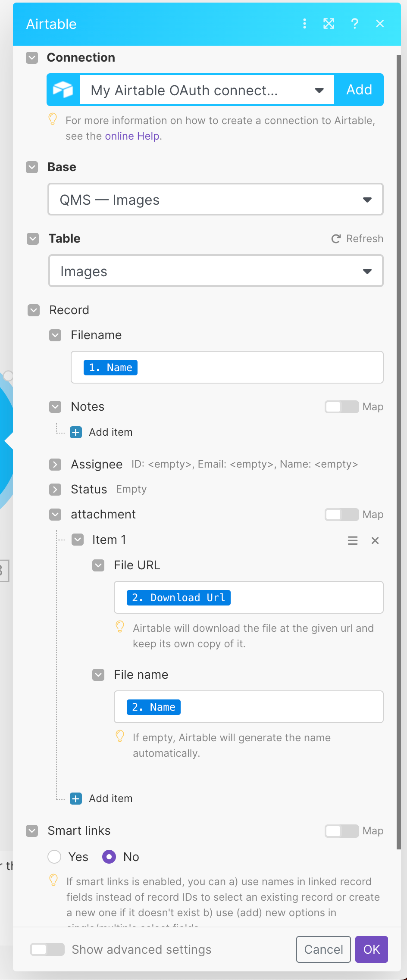Image resolution: width=407 pixels, height=980 pixels.
Task: Collapse the attachment field
Action: point(55,515)
